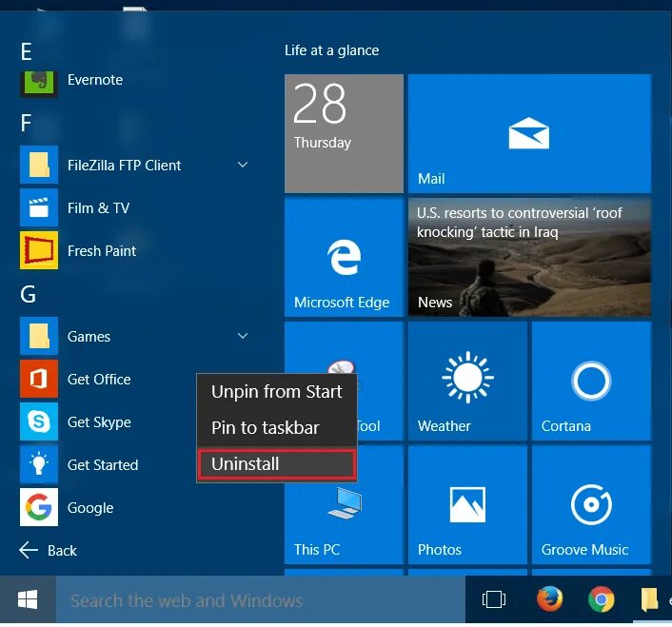Click the Get Skype icon
The height and width of the screenshot is (627, 672).
click(39, 421)
